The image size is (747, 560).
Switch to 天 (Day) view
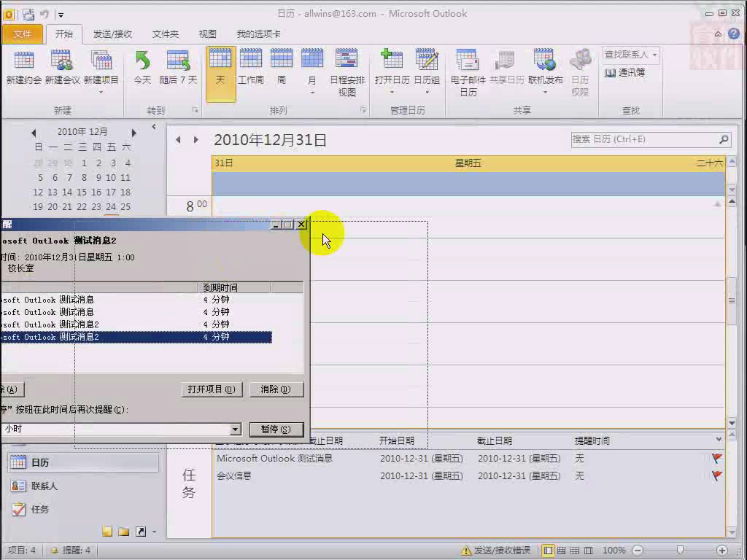[x=220, y=74]
